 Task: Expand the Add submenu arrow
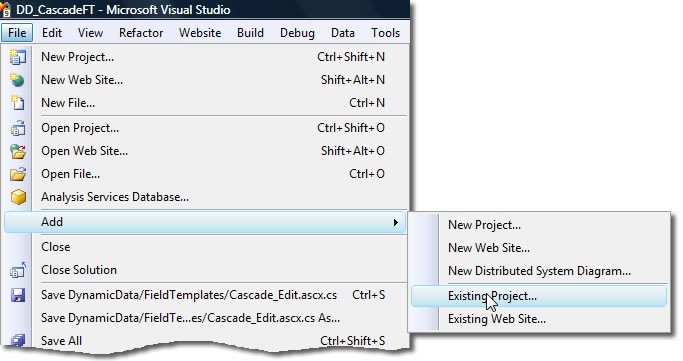tap(396, 223)
